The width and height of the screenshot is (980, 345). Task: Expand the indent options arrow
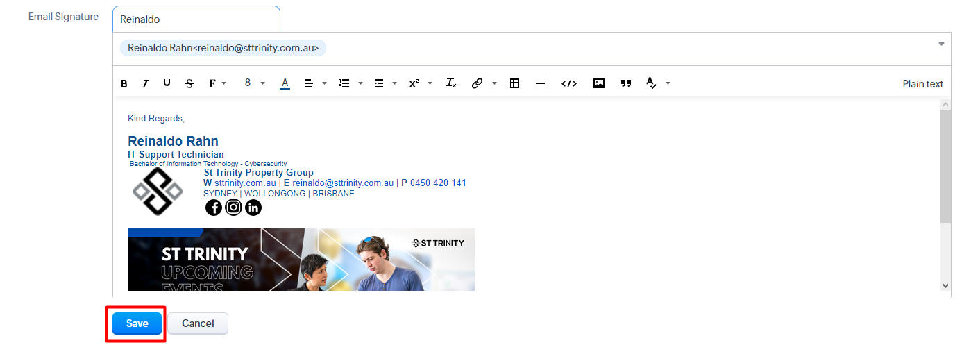[x=394, y=83]
